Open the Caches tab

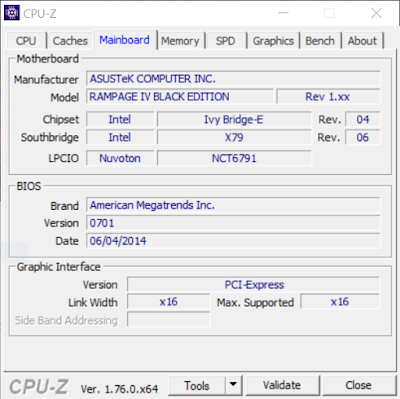pos(70,41)
